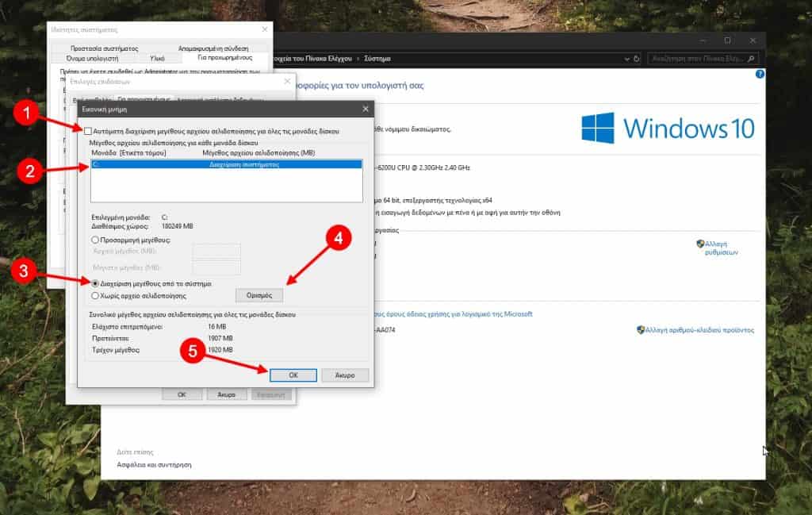Click shield icon next to Αλλαγή ρυθμίσεων
This screenshot has height=515, width=812.
[x=700, y=244]
